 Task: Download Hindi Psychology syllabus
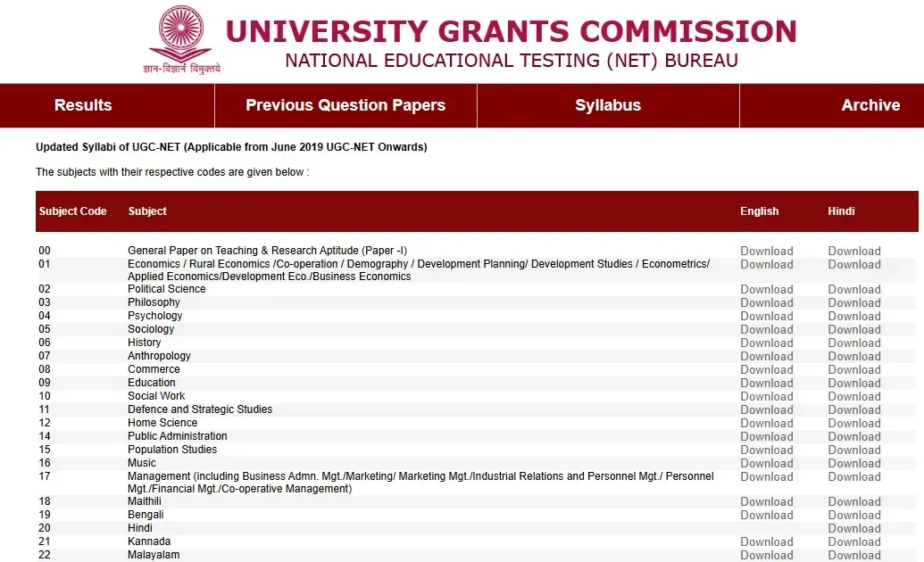click(x=854, y=317)
